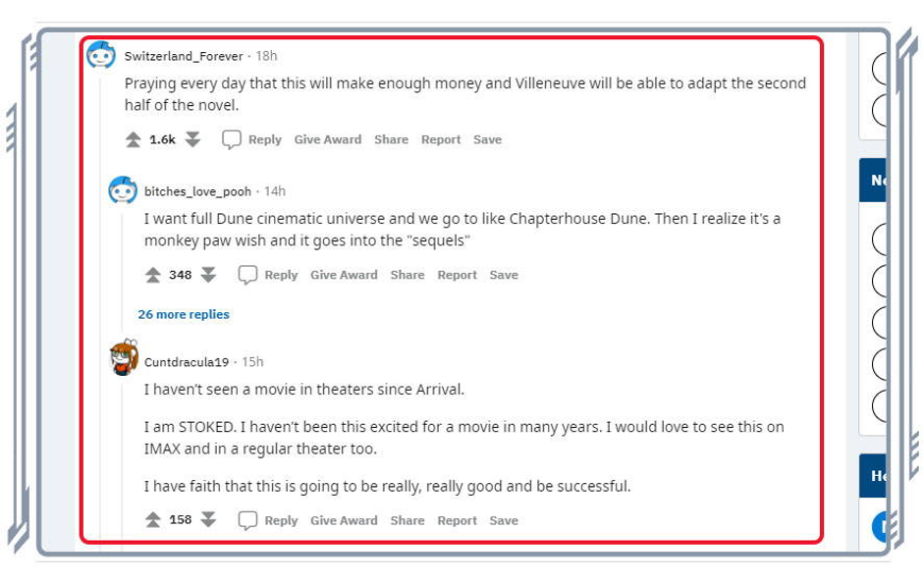Open bitches_love_pooh's username link
The image size is (924, 584).
point(197,191)
